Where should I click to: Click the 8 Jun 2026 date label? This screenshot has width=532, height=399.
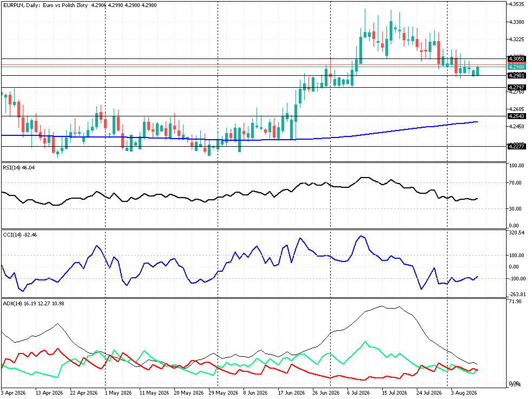(256, 393)
